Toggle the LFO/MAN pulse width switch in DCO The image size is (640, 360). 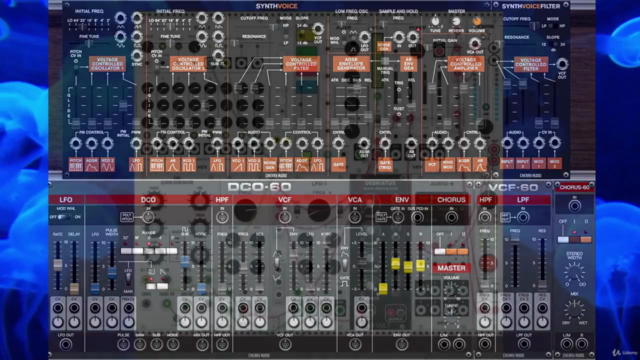[129, 280]
